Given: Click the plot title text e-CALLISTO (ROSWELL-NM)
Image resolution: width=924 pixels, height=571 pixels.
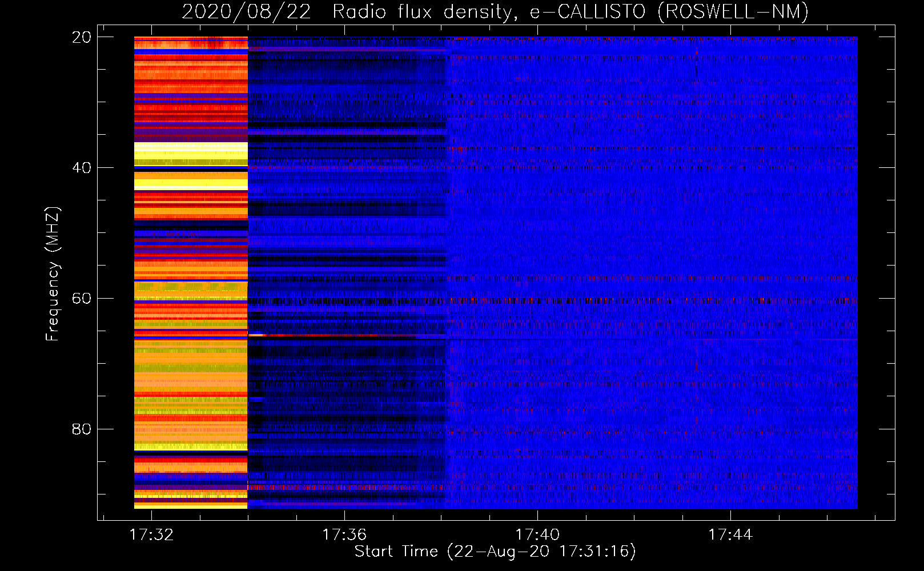Looking at the screenshot, I should coord(669,11).
